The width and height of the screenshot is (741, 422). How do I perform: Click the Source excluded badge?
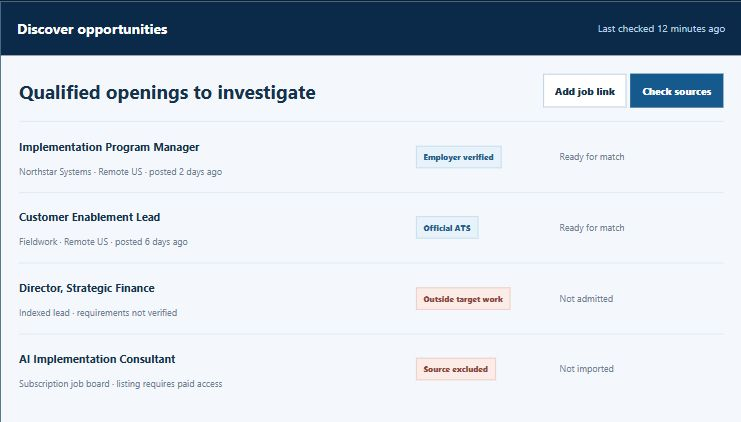click(456, 369)
